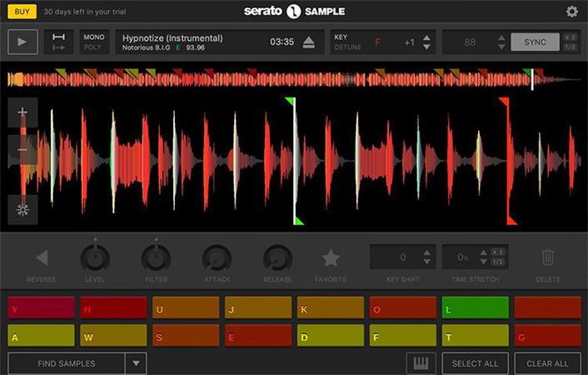The image size is (588, 375).
Task: Toggle the Mono/Poly mode switch
Action: (94, 42)
